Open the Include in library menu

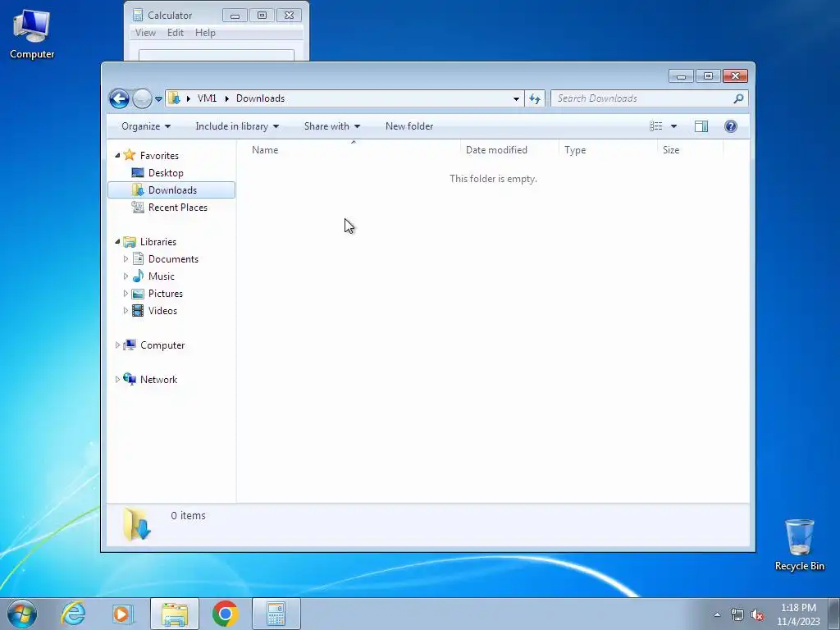(x=237, y=126)
